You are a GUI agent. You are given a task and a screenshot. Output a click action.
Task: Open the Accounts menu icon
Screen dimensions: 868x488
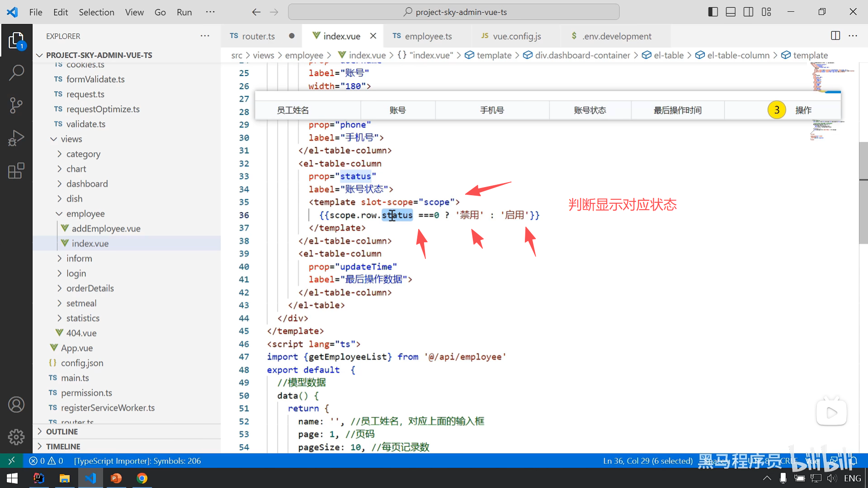tap(16, 404)
